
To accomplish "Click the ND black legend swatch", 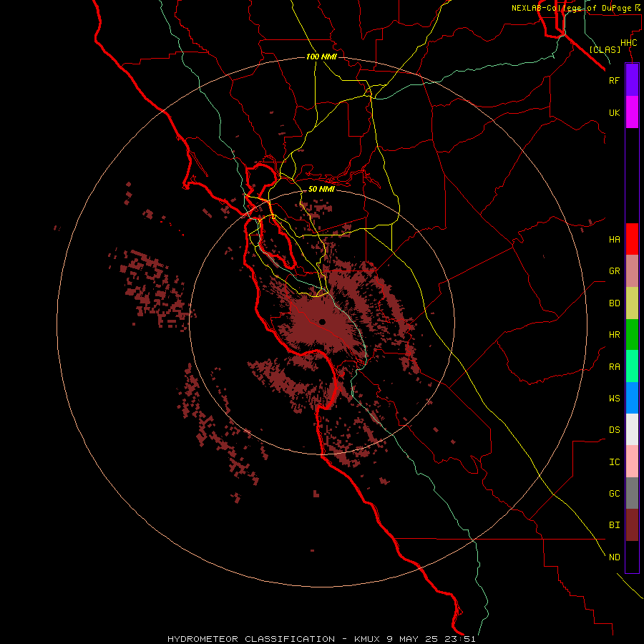I will pyautogui.click(x=632, y=557).
